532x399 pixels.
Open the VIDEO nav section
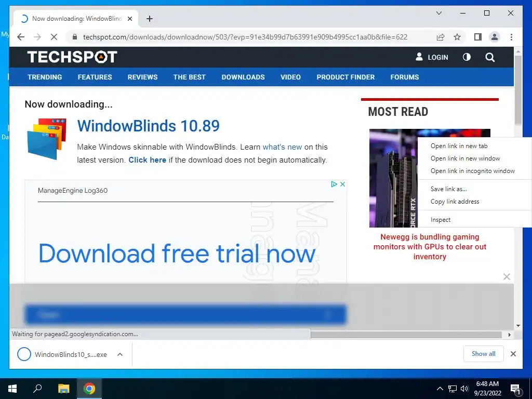(x=290, y=77)
